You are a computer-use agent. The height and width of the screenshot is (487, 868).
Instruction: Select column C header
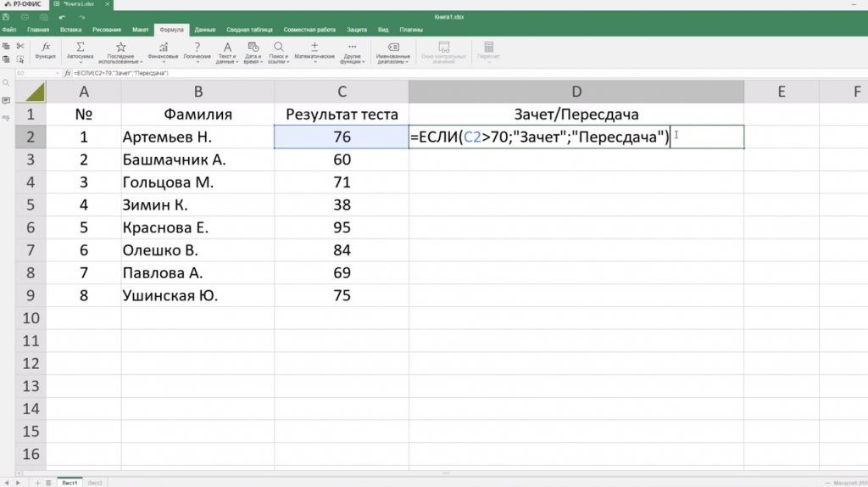pos(342,92)
